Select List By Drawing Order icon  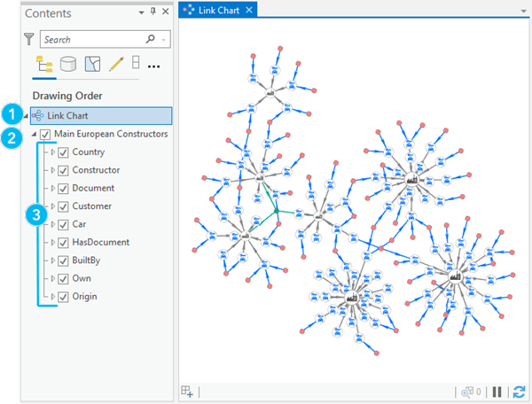coord(43,65)
